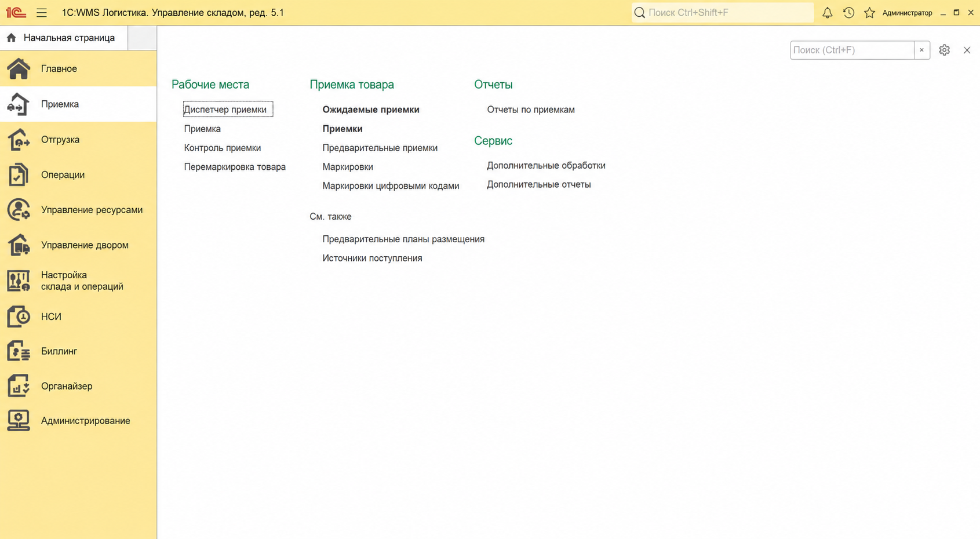980x539 pixels.
Task: Open the hamburger main menu
Action: (x=42, y=12)
